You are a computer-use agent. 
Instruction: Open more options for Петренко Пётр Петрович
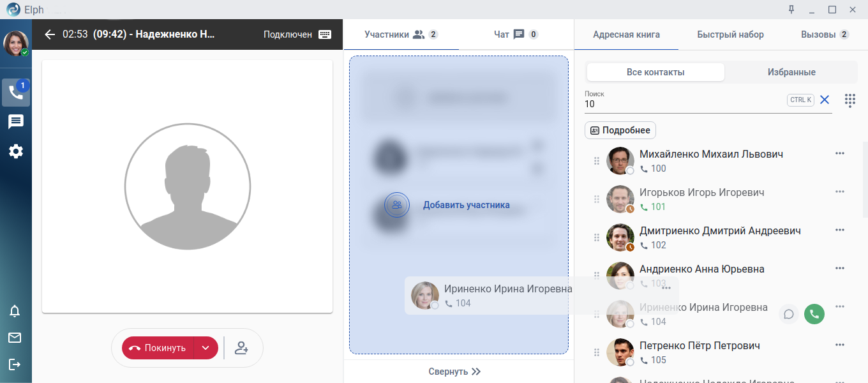(x=840, y=345)
